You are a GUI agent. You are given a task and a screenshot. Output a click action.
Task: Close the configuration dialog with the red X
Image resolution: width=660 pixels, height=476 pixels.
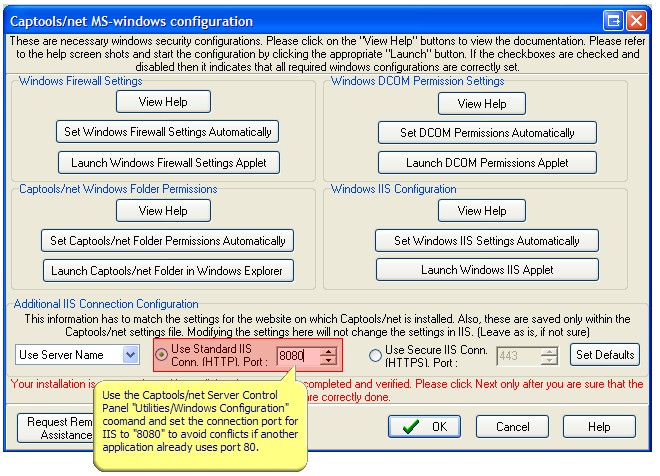(x=636, y=20)
